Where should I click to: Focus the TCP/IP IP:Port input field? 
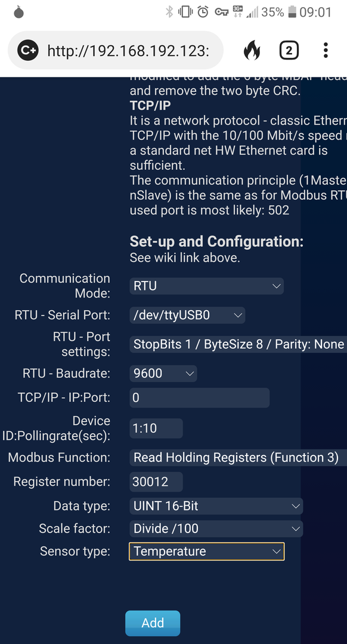[200, 398]
